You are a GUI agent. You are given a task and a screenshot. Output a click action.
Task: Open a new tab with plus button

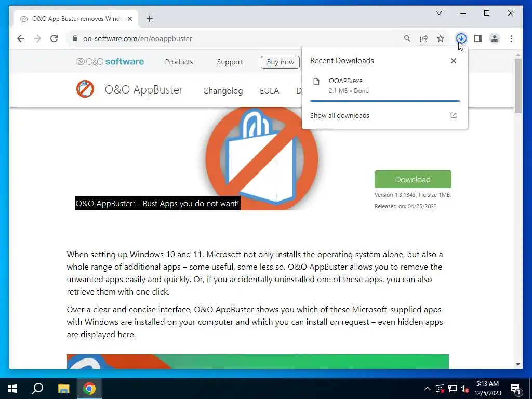pos(149,19)
